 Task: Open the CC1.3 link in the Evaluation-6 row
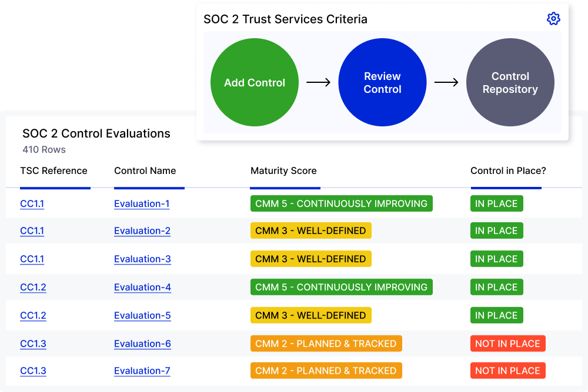point(33,344)
